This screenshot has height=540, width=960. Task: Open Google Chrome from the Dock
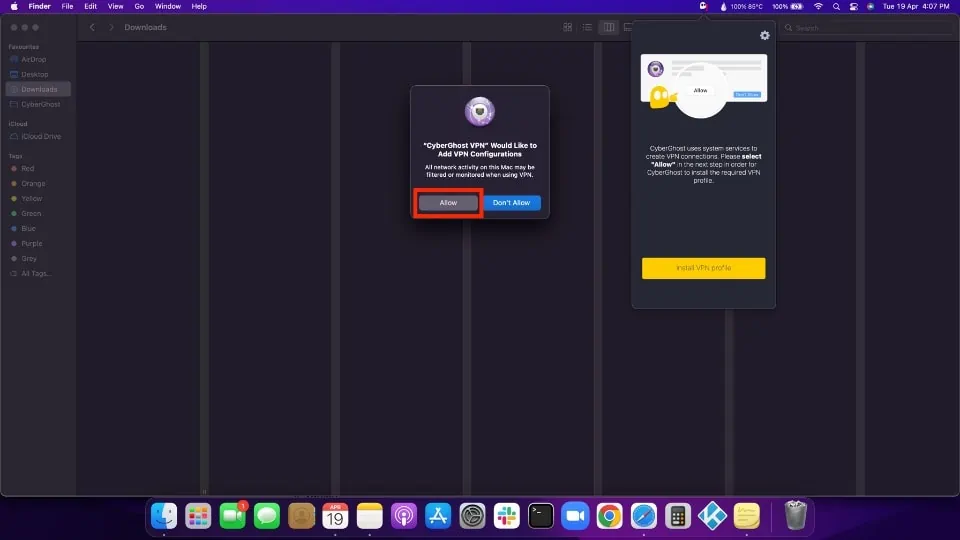(610, 516)
